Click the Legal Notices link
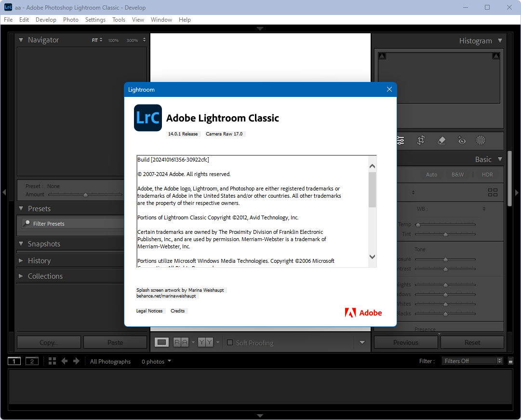The image size is (521, 420). pyautogui.click(x=149, y=311)
